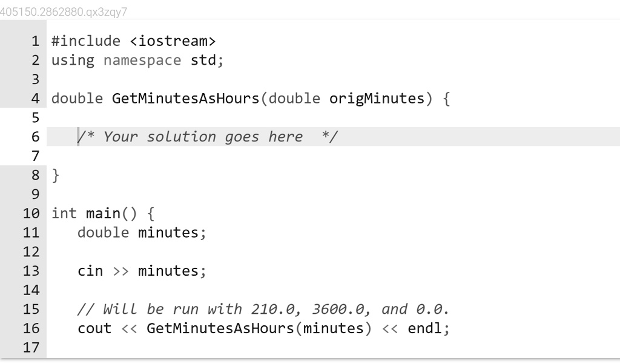Image resolution: width=620 pixels, height=364 pixels.
Task: Click the GetMinutesAsHours function name on line 4
Action: click(185, 99)
